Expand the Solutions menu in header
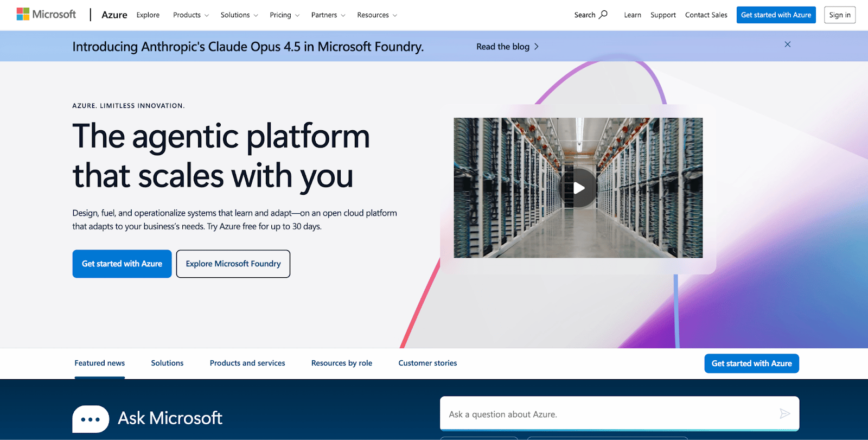868x440 pixels. [x=239, y=15]
